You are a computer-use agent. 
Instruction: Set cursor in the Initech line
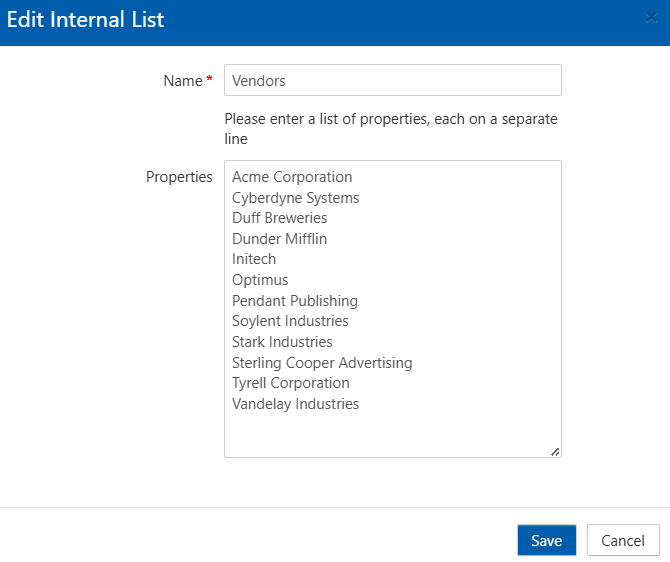[254, 259]
